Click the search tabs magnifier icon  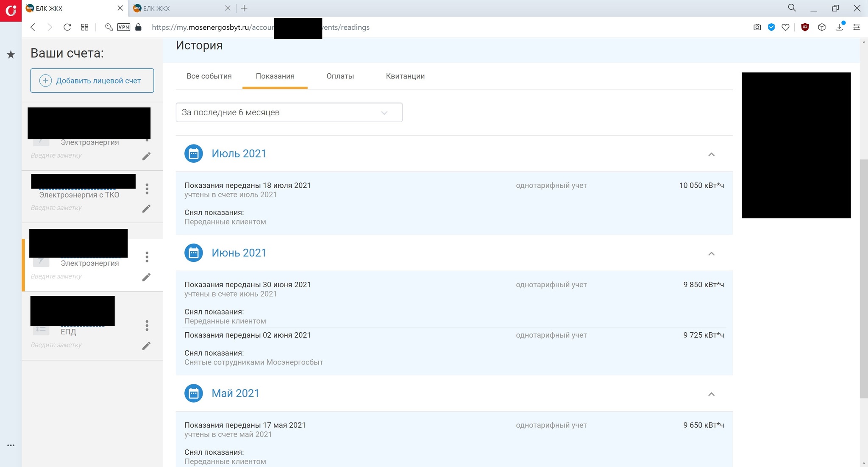792,8
